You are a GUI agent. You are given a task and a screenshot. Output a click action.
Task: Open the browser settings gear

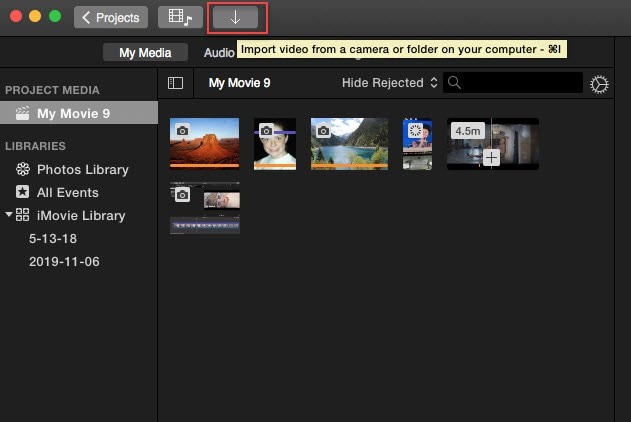[599, 84]
